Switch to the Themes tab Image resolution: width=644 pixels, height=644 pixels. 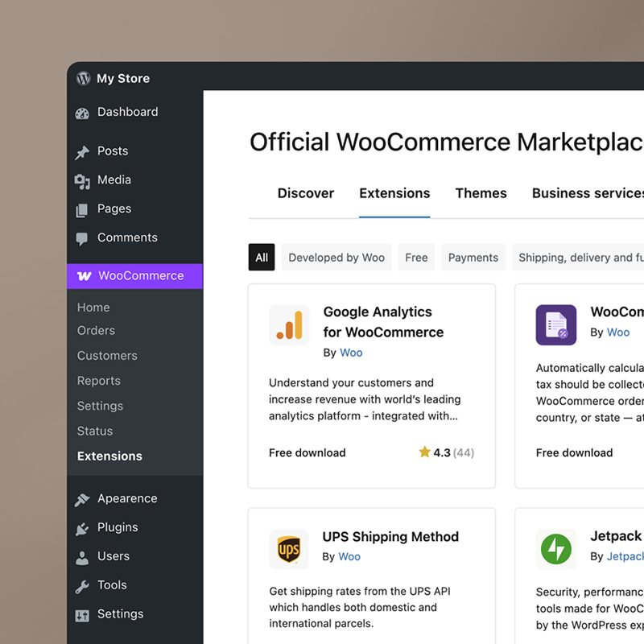click(x=481, y=193)
